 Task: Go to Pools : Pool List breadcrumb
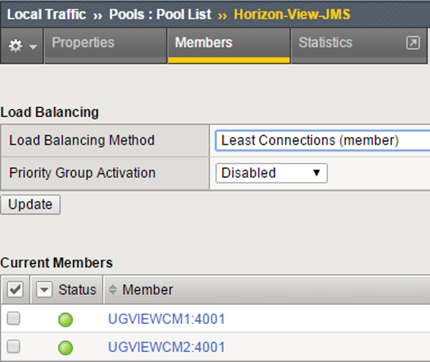coord(160,14)
